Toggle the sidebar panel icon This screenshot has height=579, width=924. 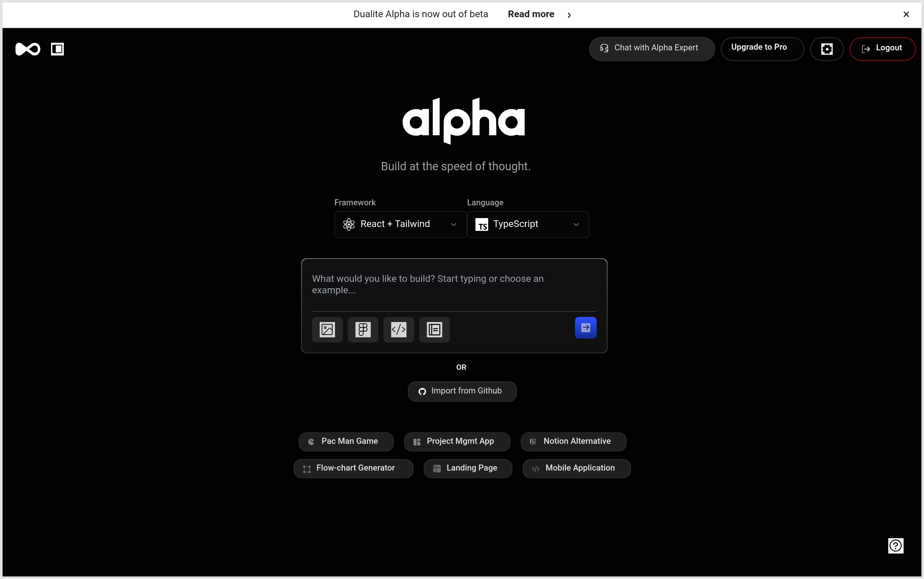click(x=57, y=49)
